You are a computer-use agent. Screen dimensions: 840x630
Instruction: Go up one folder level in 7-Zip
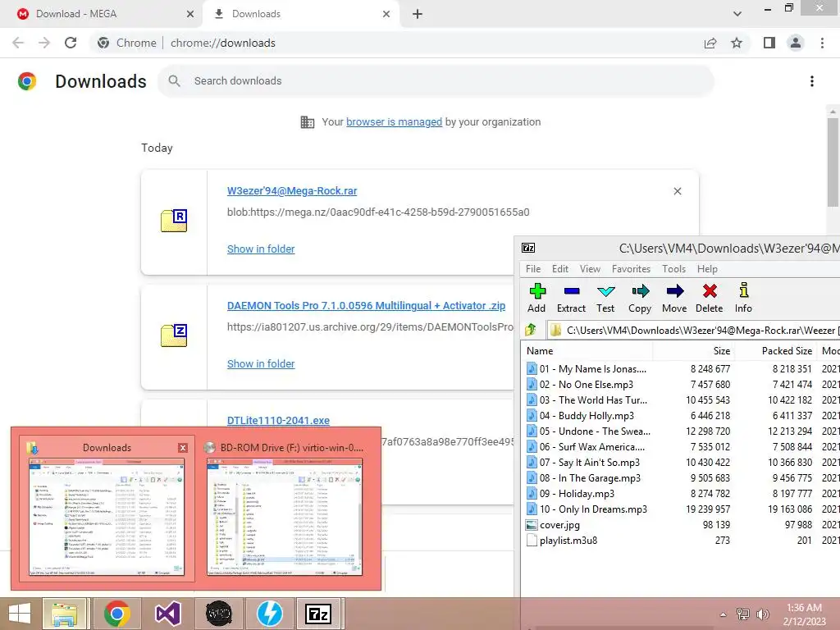531,330
